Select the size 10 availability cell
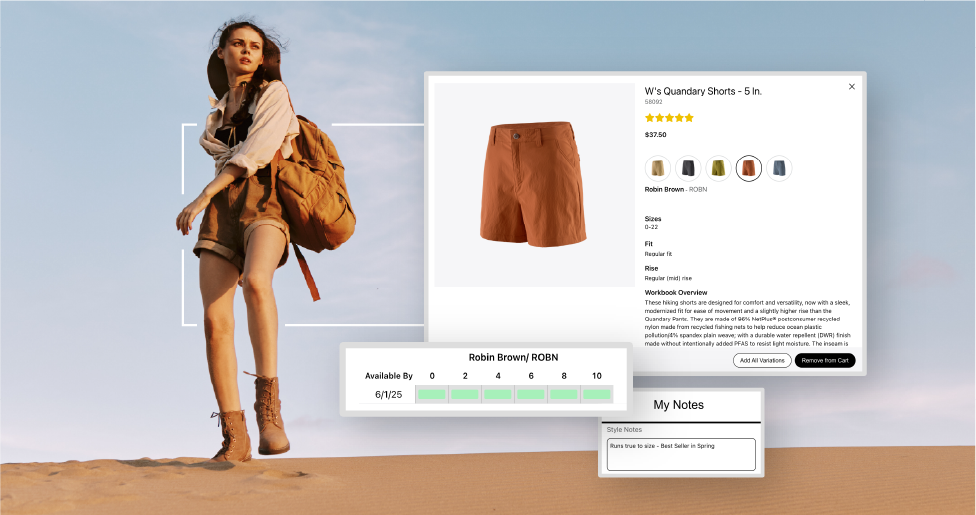Image resolution: width=976 pixels, height=515 pixels. pyautogui.click(x=596, y=395)
